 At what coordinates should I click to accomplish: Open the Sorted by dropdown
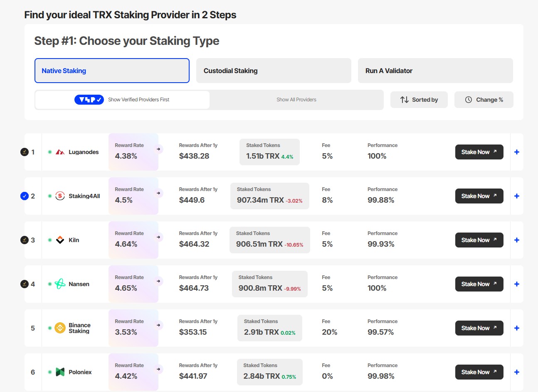(419, 100)
